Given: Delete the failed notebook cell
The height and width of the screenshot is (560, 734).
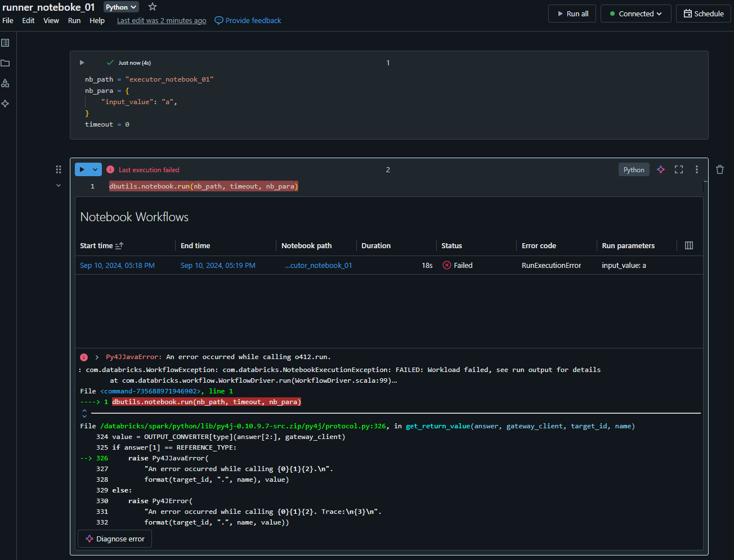Looking at the screenshot, I should point(720,169).
